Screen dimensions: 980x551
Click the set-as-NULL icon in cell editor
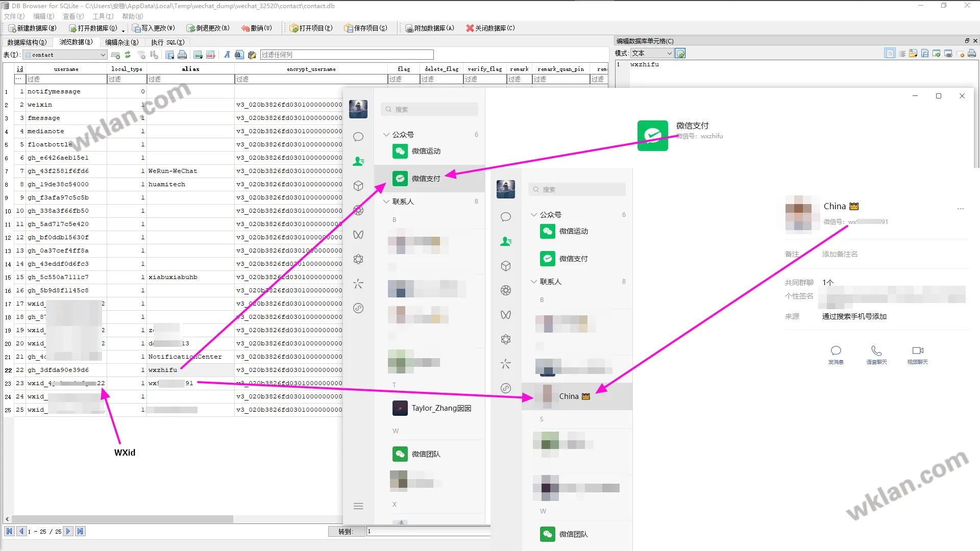coord(960,53)
